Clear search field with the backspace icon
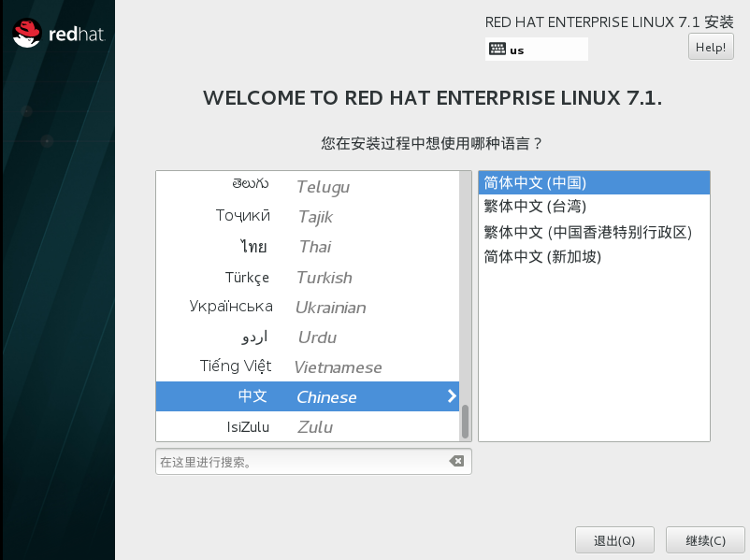Screen dimensions: 750x560 (x=455, y=461)
